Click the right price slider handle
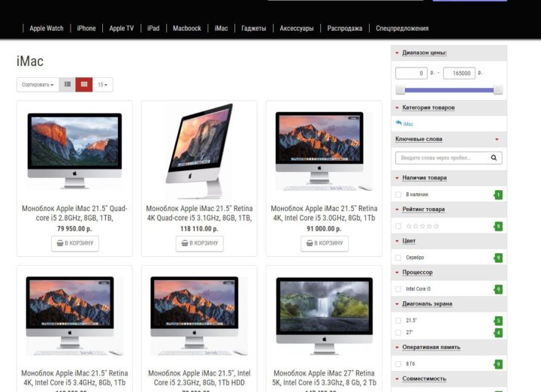Viewport: 541px width, 392px height. click(x=498, y=90)
